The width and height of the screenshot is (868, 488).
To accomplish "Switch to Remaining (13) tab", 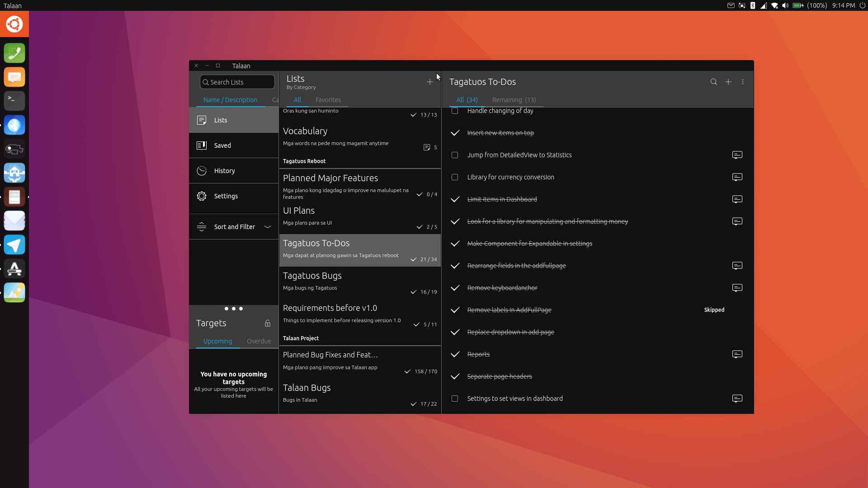I will 514,100.
